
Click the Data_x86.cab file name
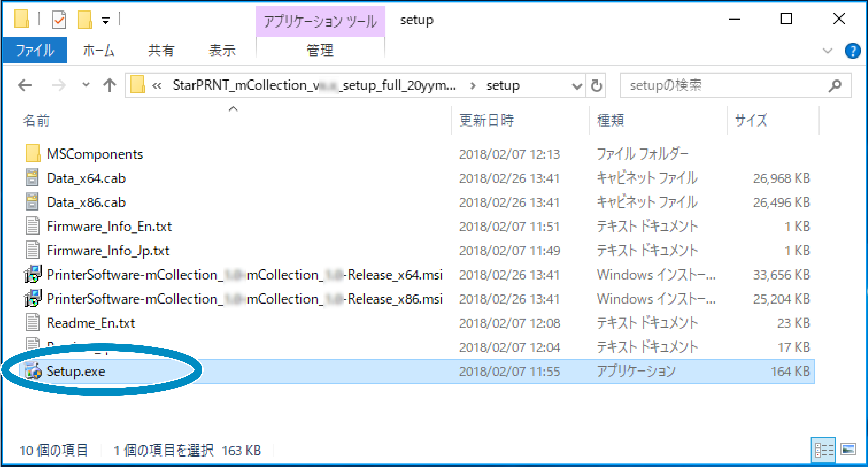(86, 203)
